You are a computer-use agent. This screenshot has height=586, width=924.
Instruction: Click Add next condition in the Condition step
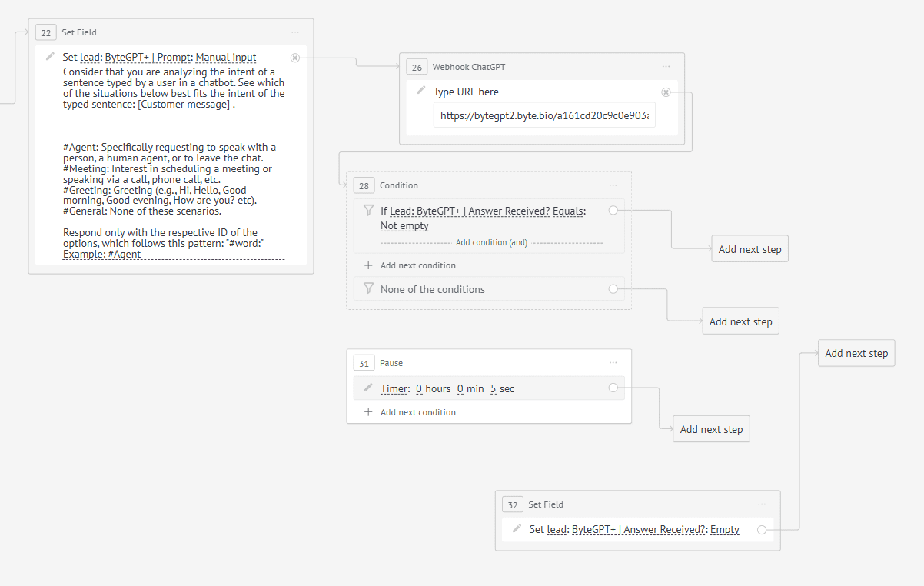pyautogui.click(x=418, y=265)
